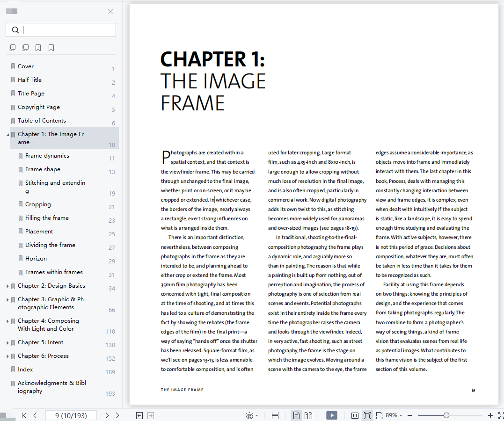Open Stitching and extending bookmark
This screenshot has height=421, width=504.
pyautogui.click(x=55, y=187)
